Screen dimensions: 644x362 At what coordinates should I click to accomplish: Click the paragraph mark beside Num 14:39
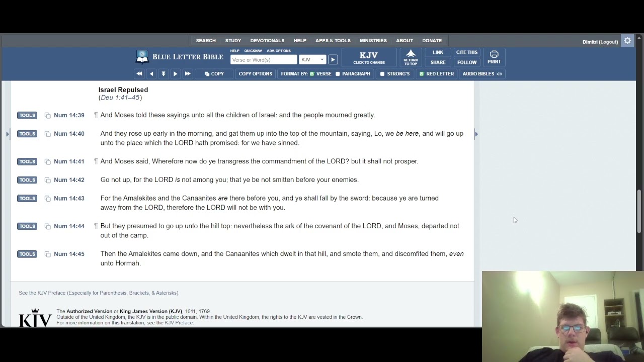(x=96, y=115)
